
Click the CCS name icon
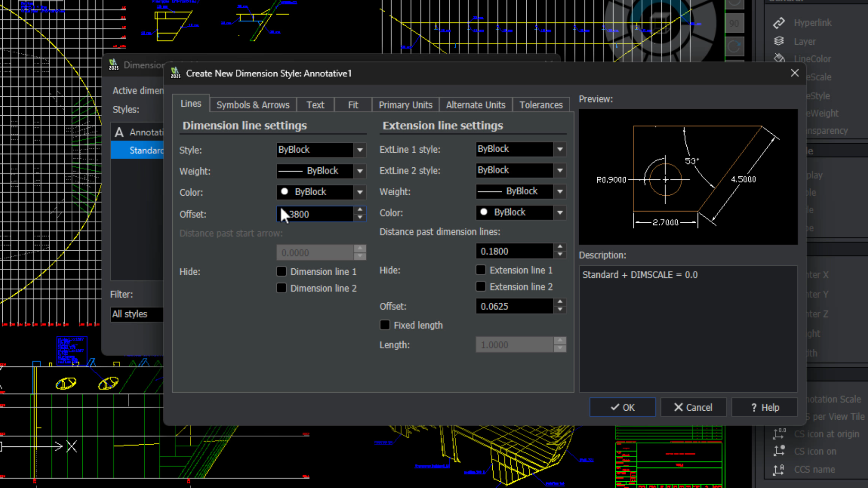point(779,469)
